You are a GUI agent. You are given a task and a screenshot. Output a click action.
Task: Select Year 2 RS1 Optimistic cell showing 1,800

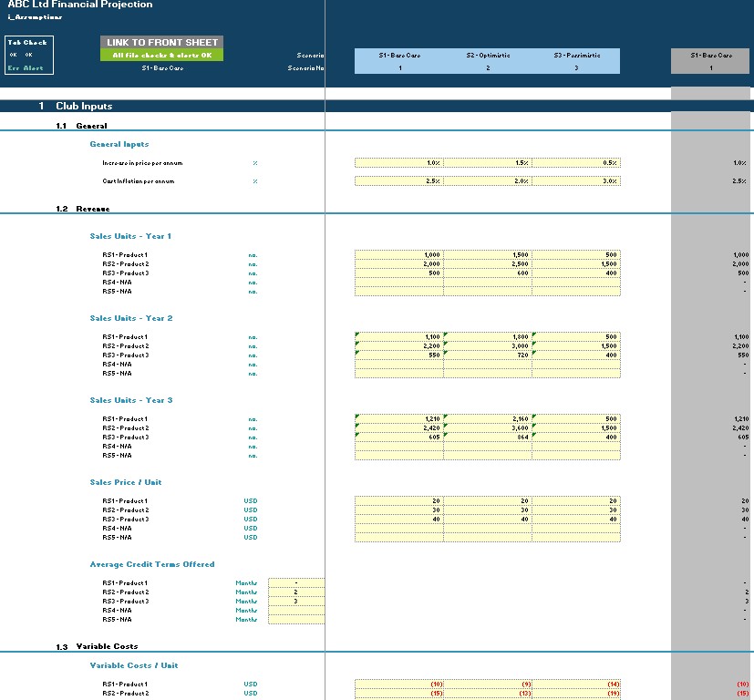point(487,337)
